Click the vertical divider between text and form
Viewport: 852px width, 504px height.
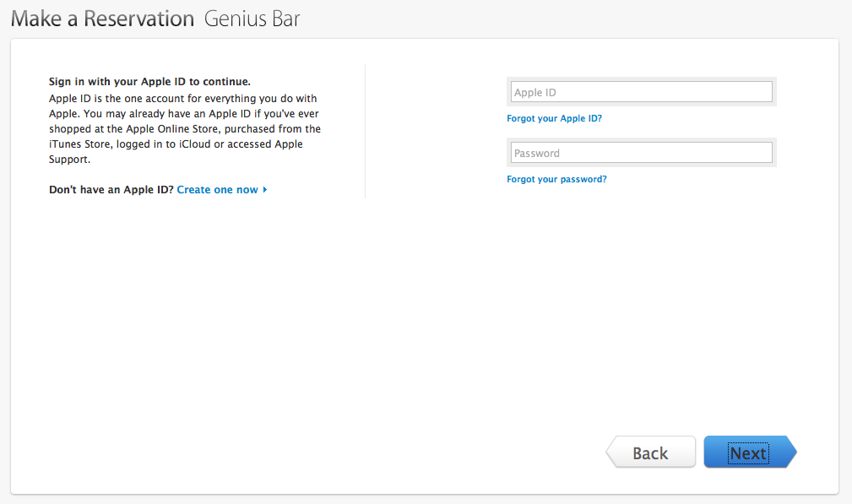(x=365, y=131)
